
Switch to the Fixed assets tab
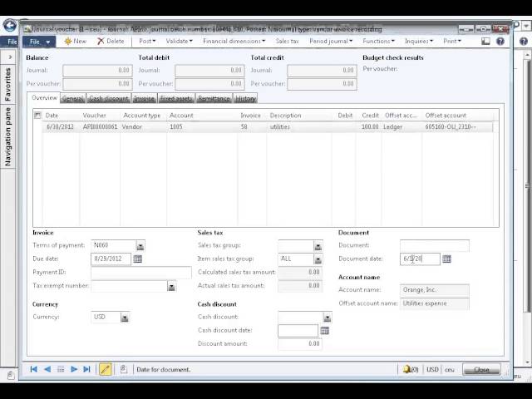(176, 98)
